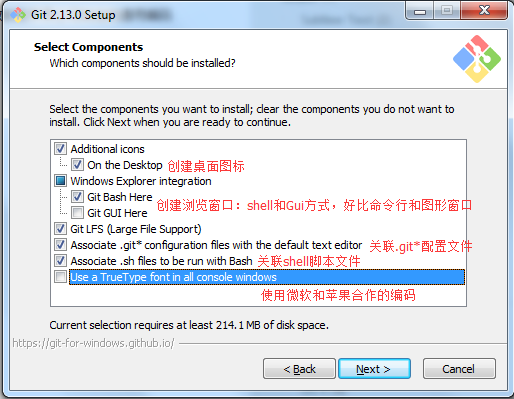
Task: Disable Git LFS (Large File Support)
Action: click(60, 229)
